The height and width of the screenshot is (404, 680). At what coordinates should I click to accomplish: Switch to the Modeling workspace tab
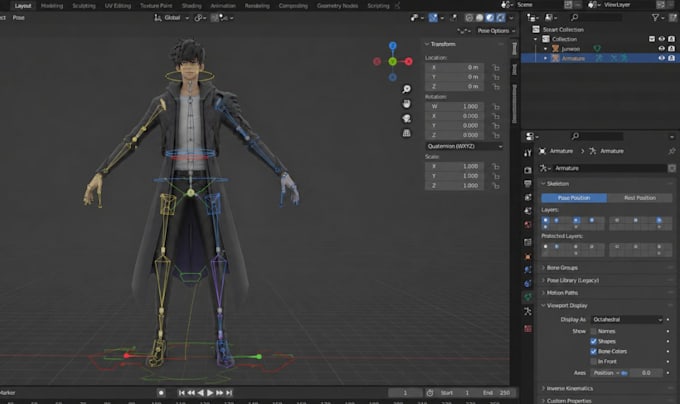pyautogui.click(x=52, y=6)
